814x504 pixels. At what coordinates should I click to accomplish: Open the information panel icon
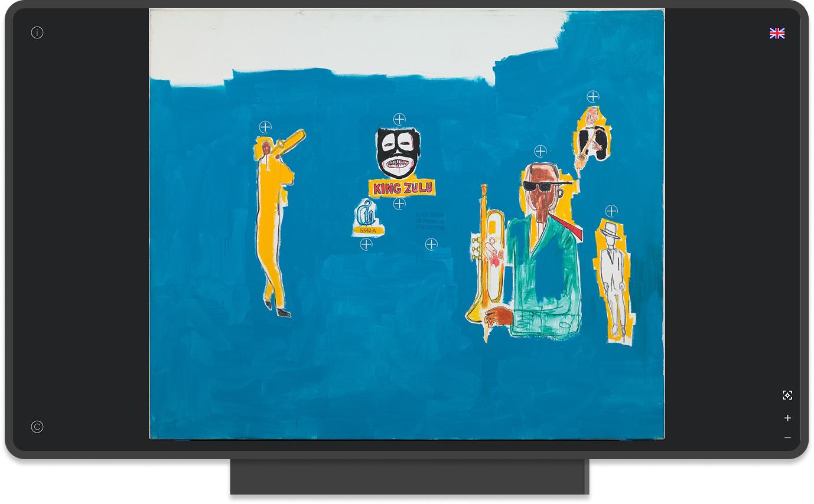point(37,32)
